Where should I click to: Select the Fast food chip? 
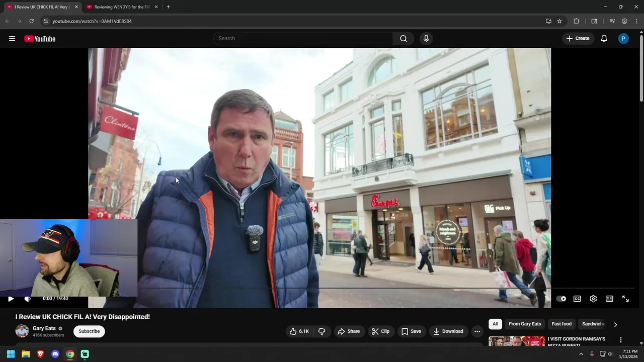pos(561,324)
